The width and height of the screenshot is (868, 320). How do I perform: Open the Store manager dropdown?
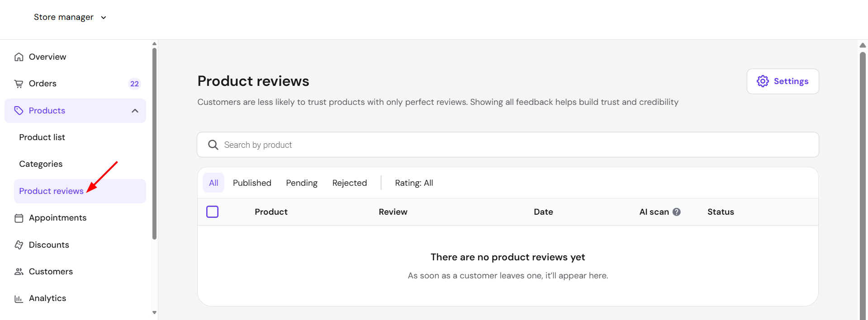(x=70, y=17)
